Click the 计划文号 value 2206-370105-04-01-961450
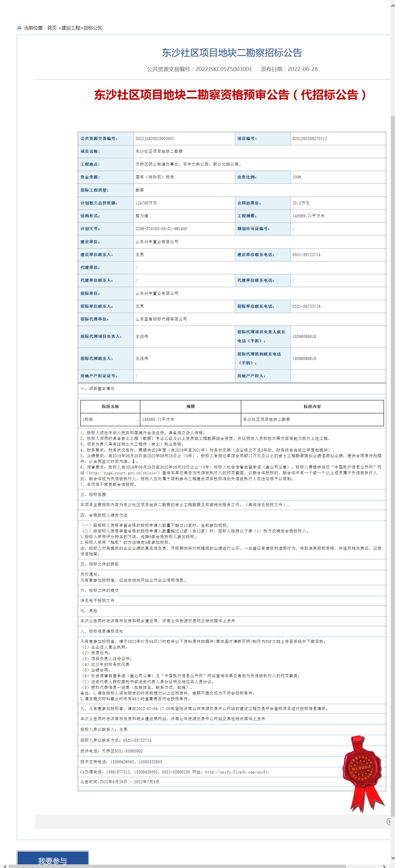Viewport: 395px width, 868px height. [x=161, y=229]
